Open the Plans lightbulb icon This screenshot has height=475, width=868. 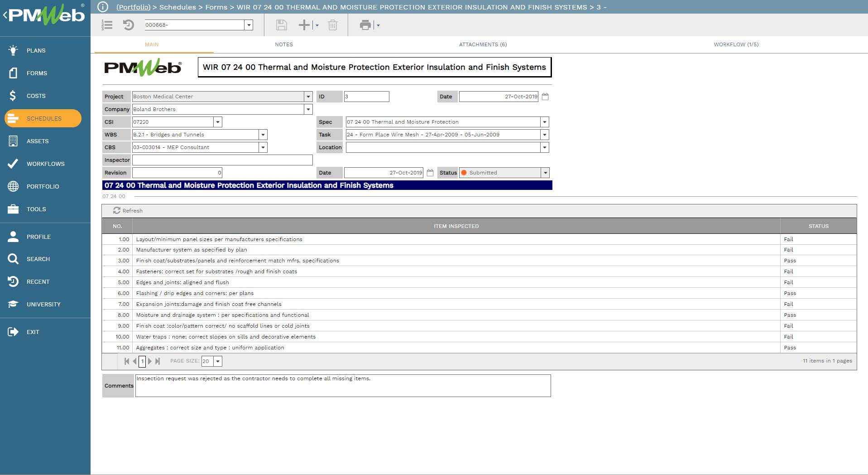pos(13,50)
